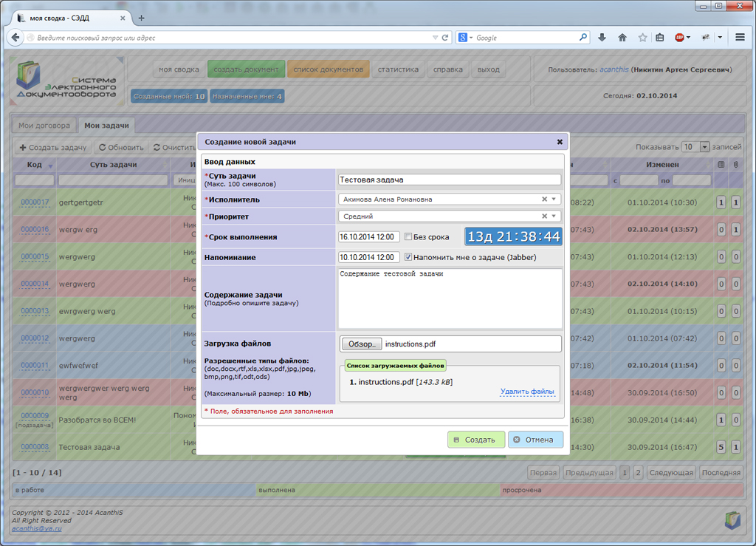Screen dimensions: 756x546
Task: Open the downloads arrow icon
Action: [x=602, y=38]
